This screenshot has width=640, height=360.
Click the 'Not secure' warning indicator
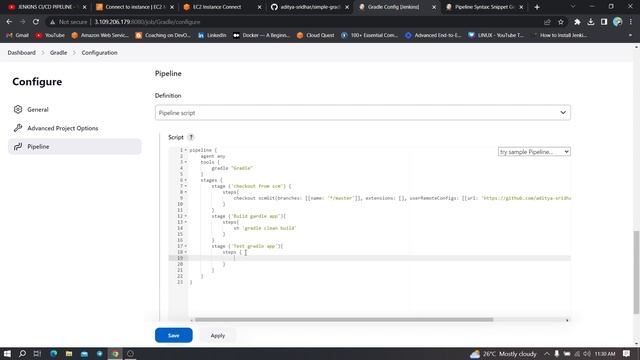coord(69,22)
